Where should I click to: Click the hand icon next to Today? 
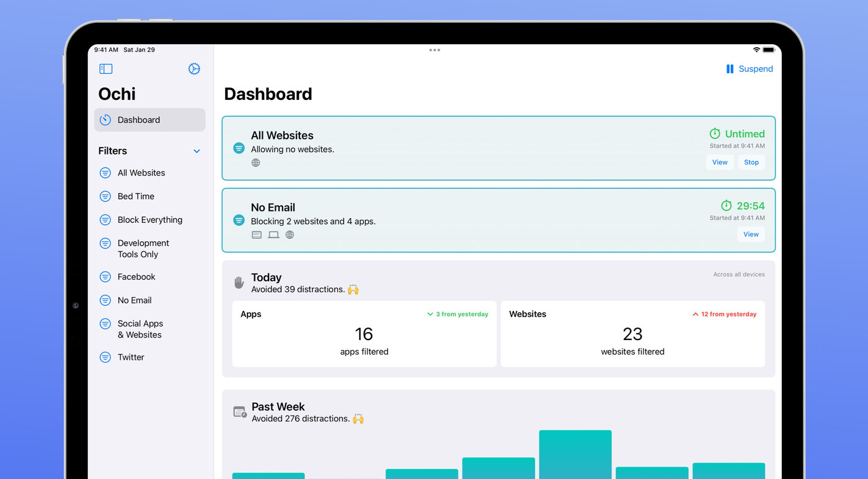(239, 282)
